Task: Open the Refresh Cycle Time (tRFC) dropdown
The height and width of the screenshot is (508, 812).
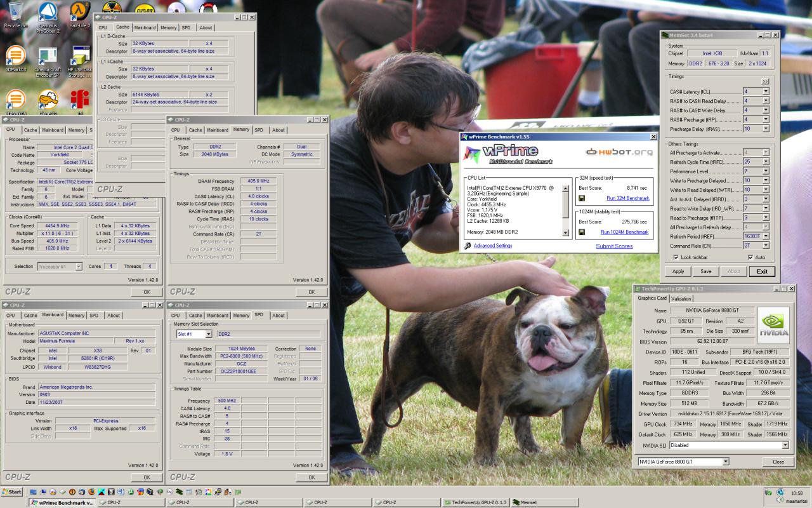Action: coord(766,162)
